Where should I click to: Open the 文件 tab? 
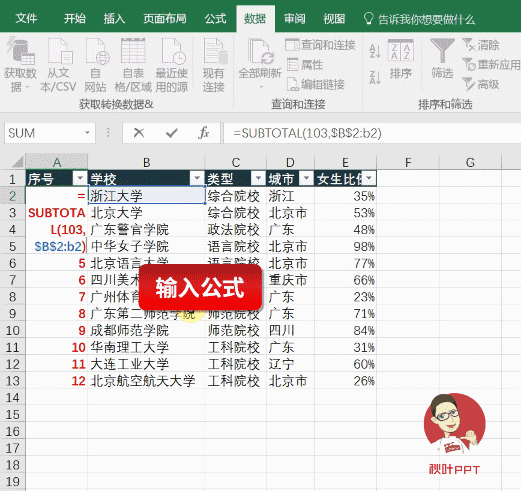pyautogui.click(x=26, y=19)
